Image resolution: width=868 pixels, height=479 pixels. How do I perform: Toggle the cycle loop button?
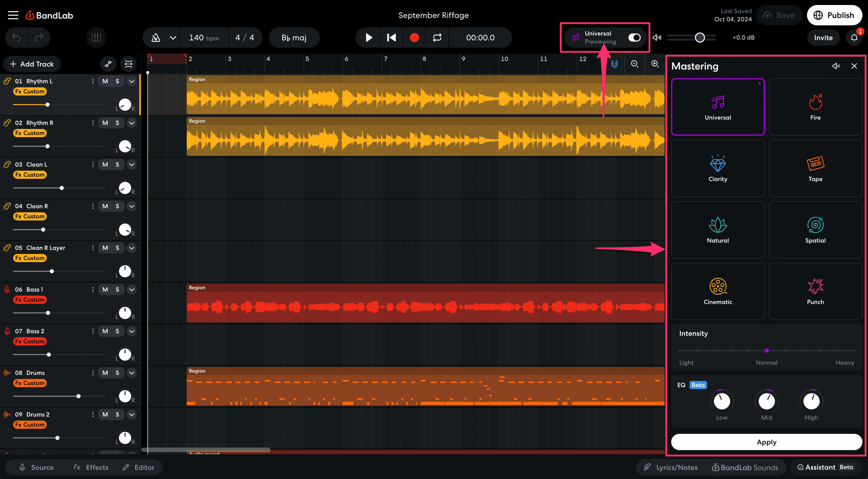[x=437, y=37]
